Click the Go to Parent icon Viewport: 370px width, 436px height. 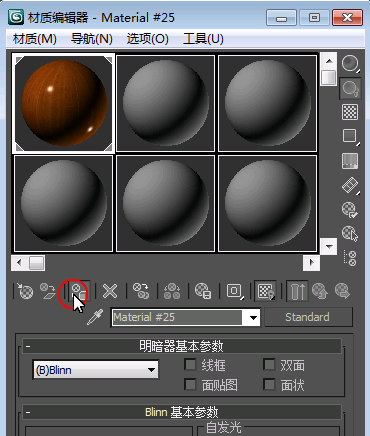tap(320, 291)
